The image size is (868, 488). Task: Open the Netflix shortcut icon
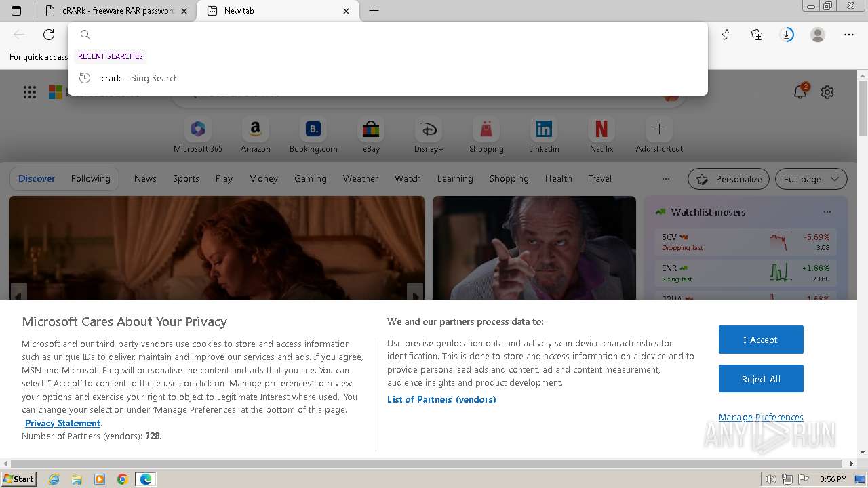tap(601, 129)
